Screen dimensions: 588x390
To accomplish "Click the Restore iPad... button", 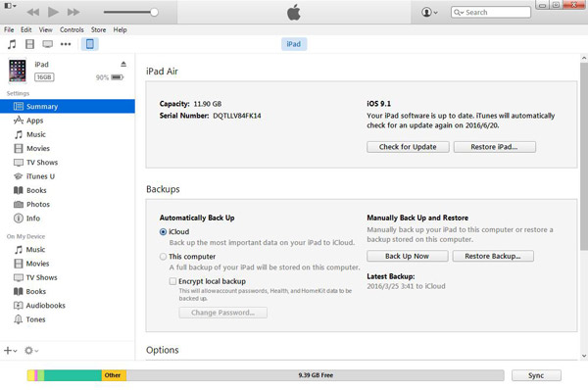I will (494, 147).
